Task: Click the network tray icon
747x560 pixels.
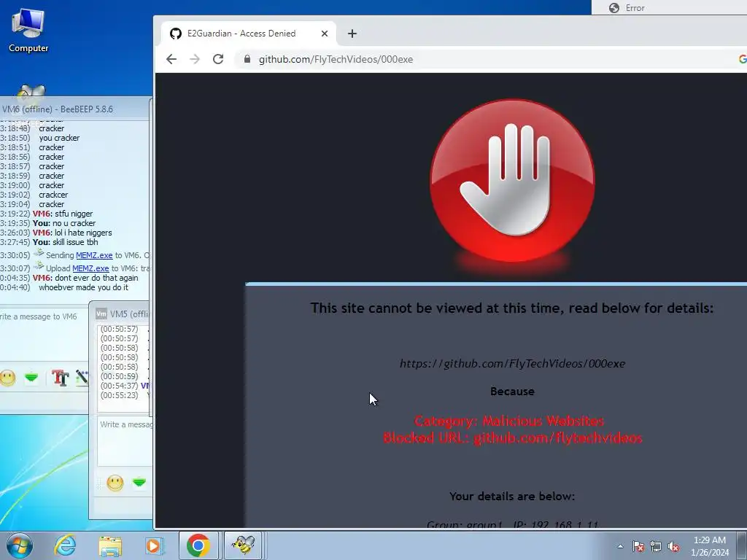Action: tap(656, 546)
